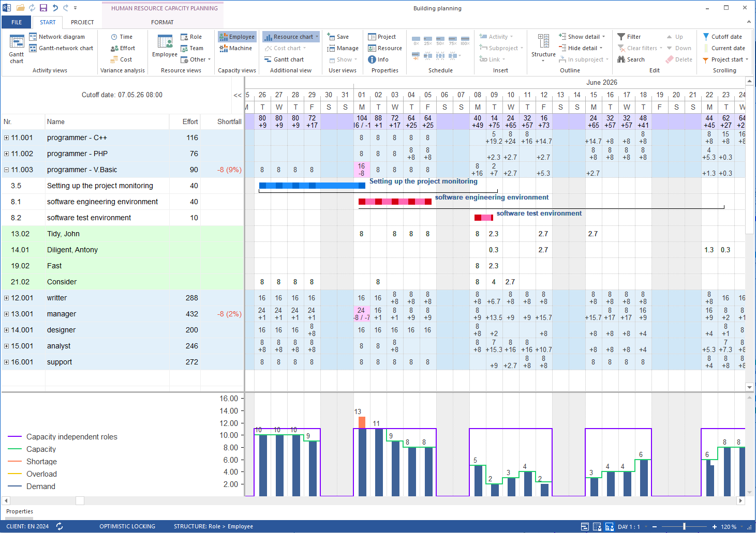Collapse table with the << button

238,95
